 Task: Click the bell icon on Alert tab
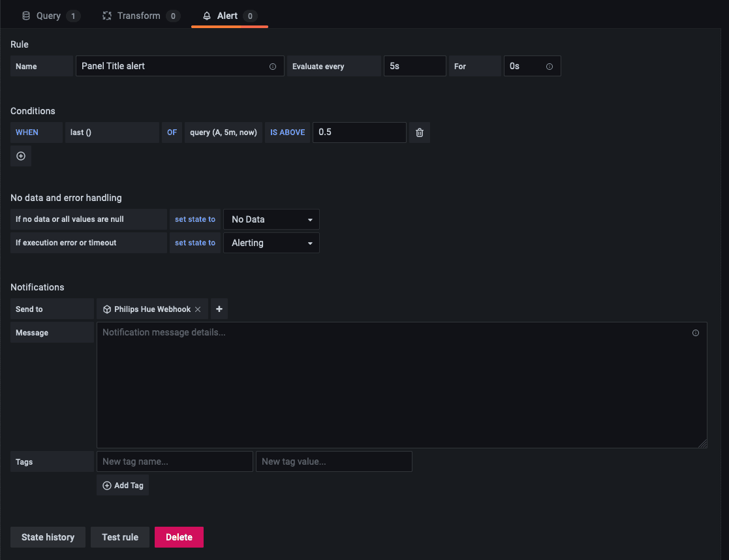point(207,16)
